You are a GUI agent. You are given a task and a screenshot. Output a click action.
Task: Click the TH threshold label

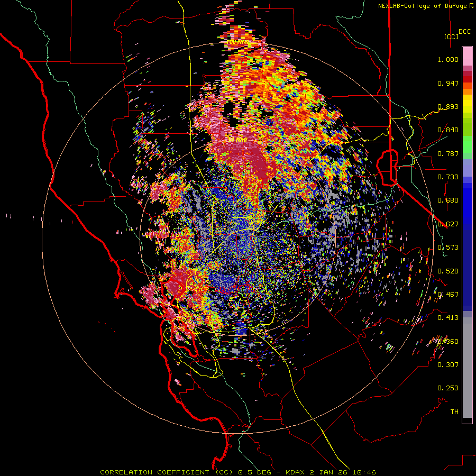pos(454,412)
